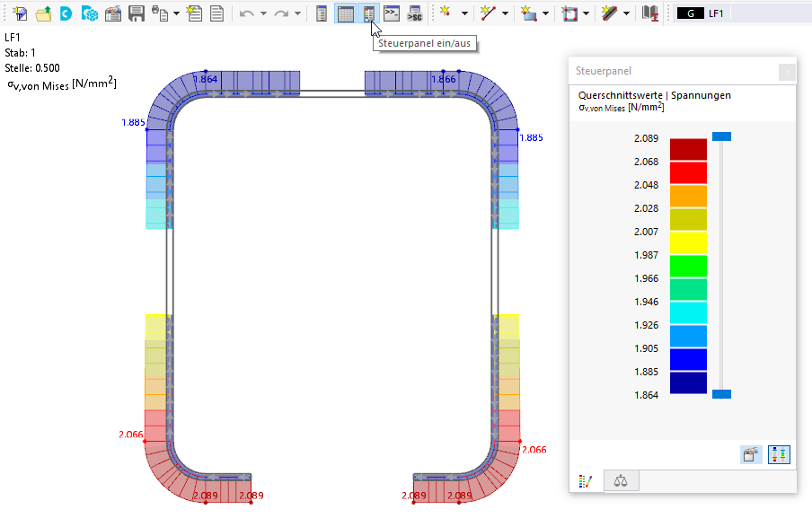Click the blue 1.885 label on the left
The width and height of the screenshot is (812, 527).
133,123
